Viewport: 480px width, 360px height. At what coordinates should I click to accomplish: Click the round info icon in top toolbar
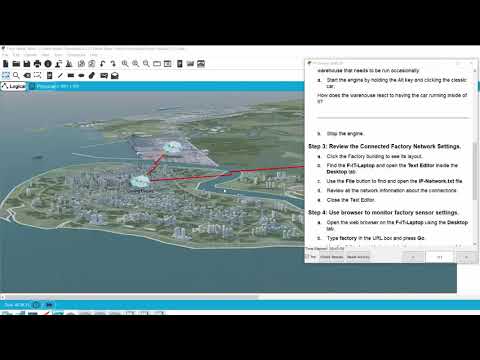48,64
